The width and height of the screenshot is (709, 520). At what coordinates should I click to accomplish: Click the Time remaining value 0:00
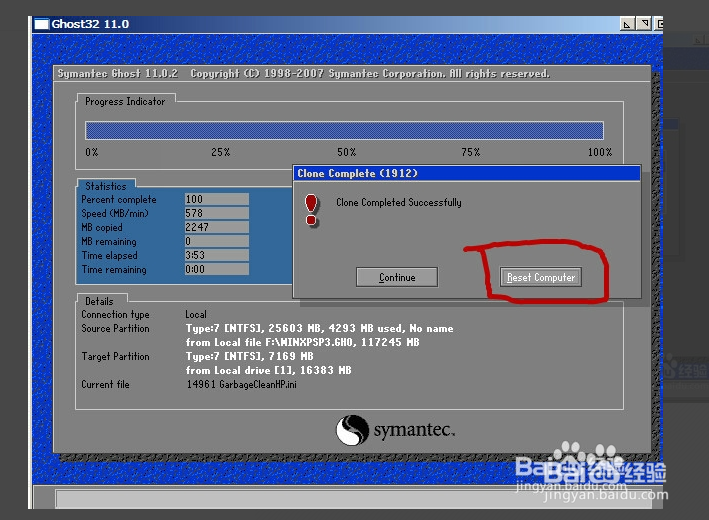click(217, 269)
